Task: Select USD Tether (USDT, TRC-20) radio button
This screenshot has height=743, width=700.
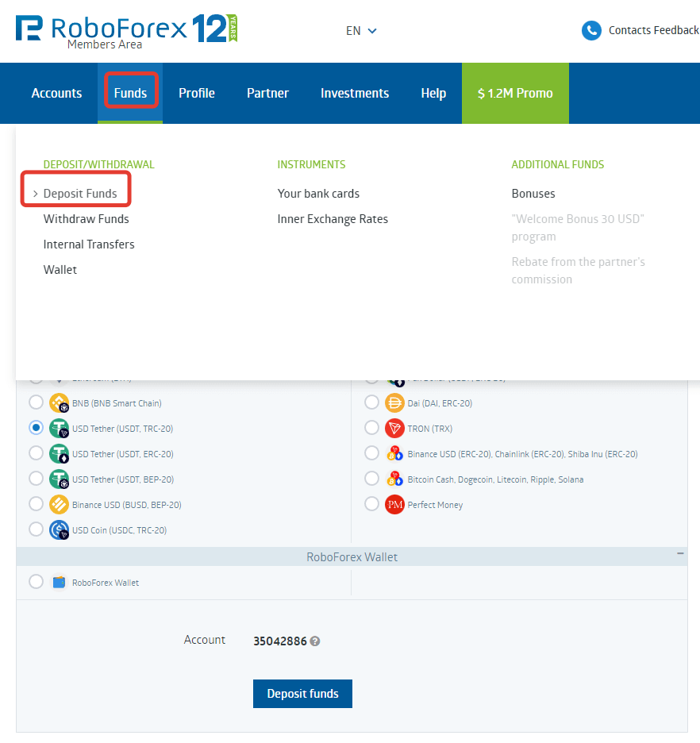Action: [x=36, y=427]
